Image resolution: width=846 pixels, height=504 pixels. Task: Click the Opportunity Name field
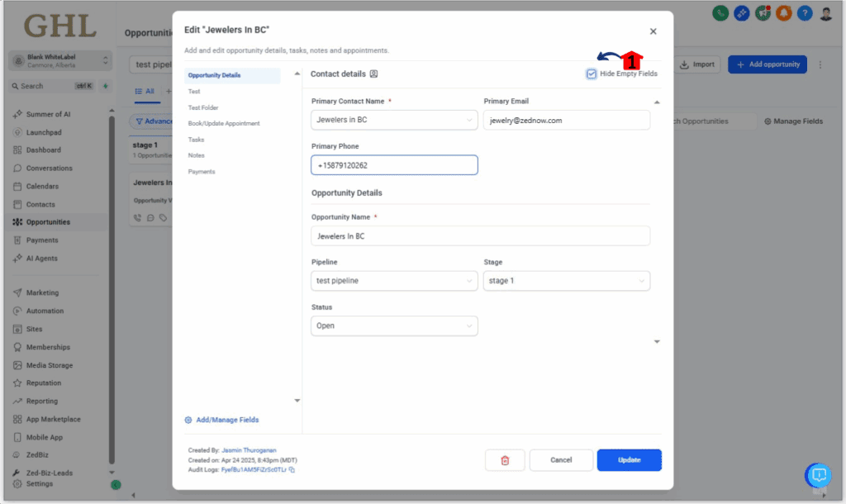(480, 235)
